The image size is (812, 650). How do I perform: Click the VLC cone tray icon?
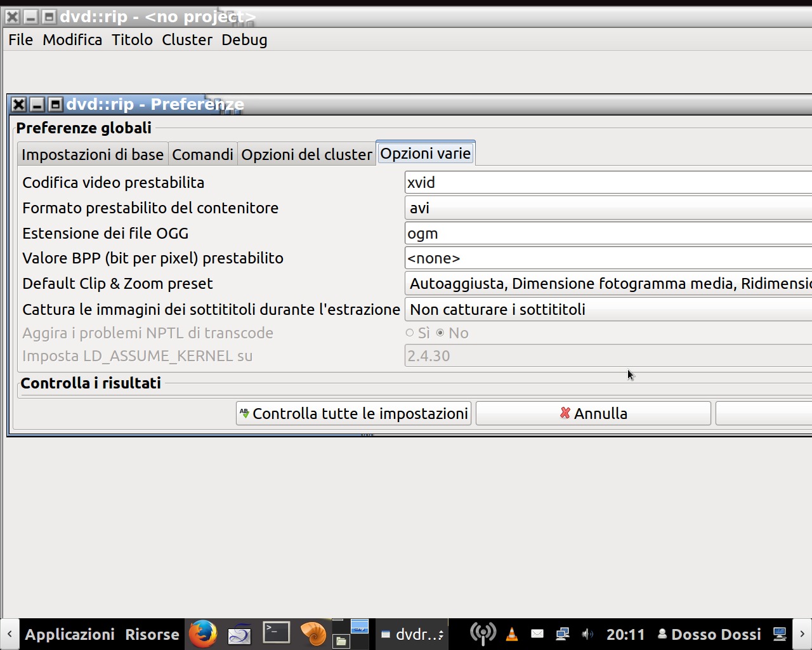point(512,633)
